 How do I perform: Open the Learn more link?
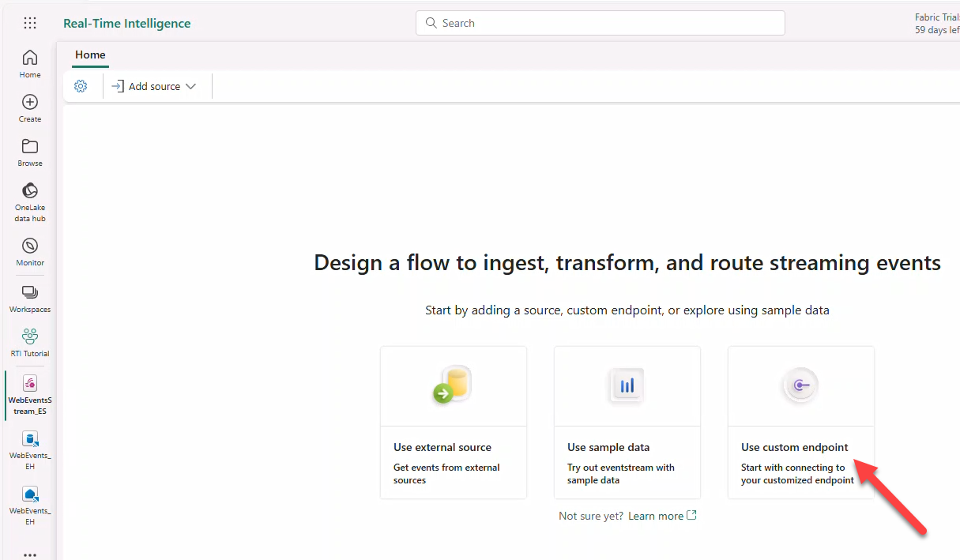point(656,515)
